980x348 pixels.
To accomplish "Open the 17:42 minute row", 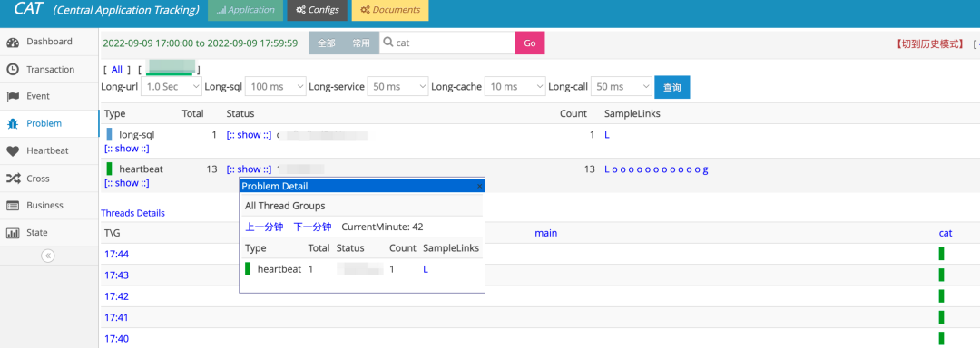I will 116,296.
